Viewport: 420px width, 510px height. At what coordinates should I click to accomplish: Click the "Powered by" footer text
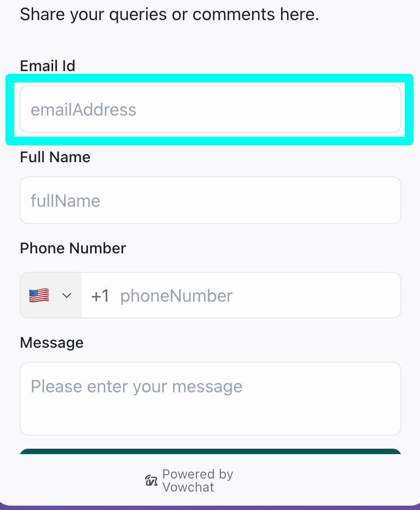[198, 474]
